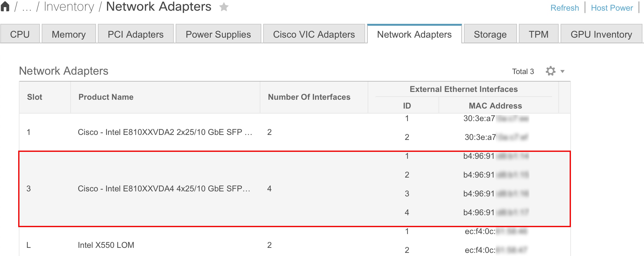Switch to the Storage tab
The height and width of the screenshot is (256, 644).
click(490, 34)
